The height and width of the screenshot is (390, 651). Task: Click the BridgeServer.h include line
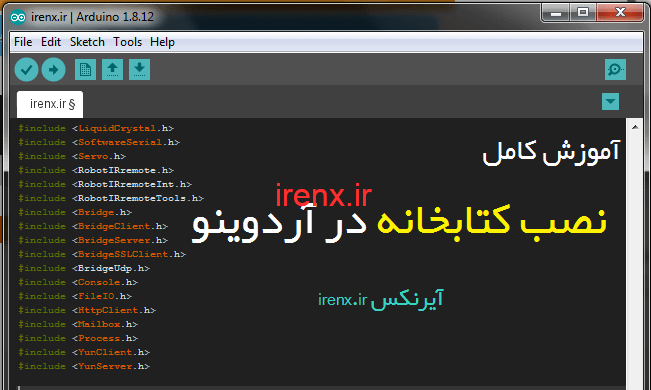pyautogui.click(x=93, y=240)
